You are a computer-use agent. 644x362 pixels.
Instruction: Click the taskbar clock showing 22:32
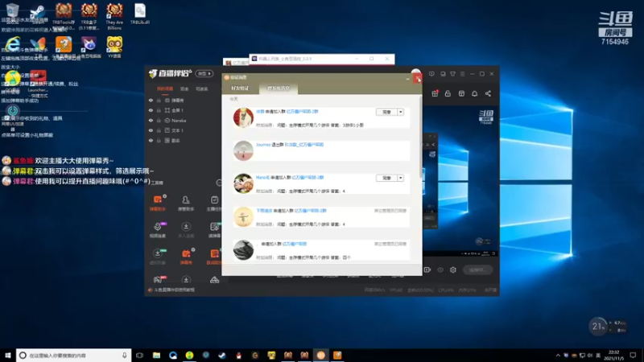click(613, 356)
